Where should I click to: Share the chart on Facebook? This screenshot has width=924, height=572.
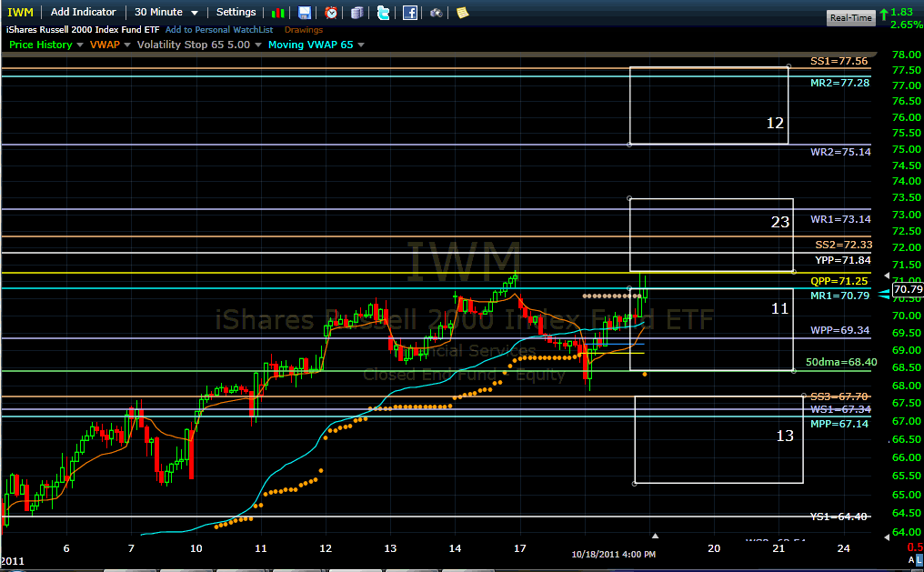[x=409, y=13]
